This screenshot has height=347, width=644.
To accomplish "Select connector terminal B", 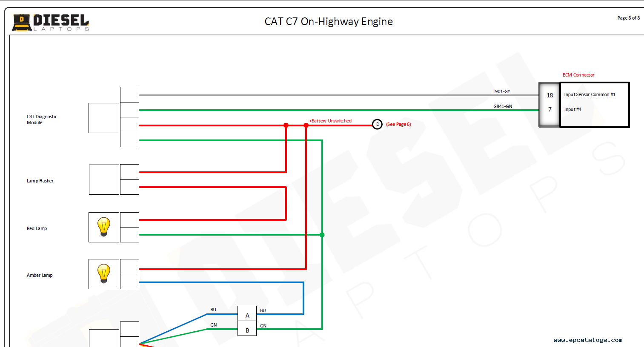I will click(x=247, y=329).
